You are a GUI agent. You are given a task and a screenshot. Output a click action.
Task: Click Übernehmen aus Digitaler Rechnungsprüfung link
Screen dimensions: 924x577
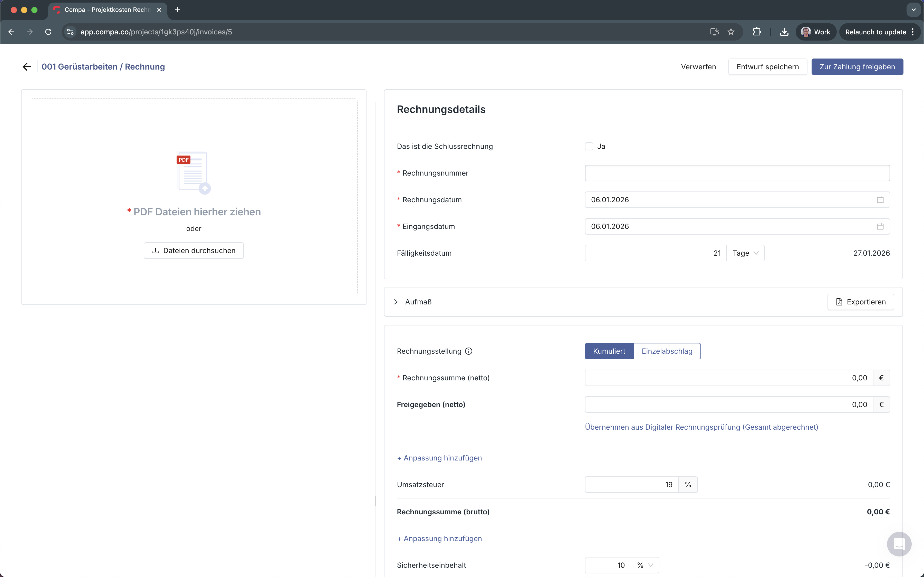tap(701, 427)
